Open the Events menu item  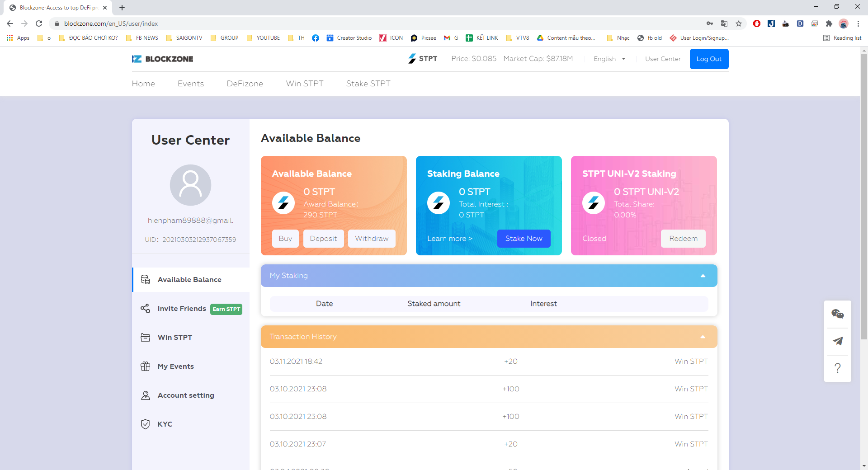point(191,84)
